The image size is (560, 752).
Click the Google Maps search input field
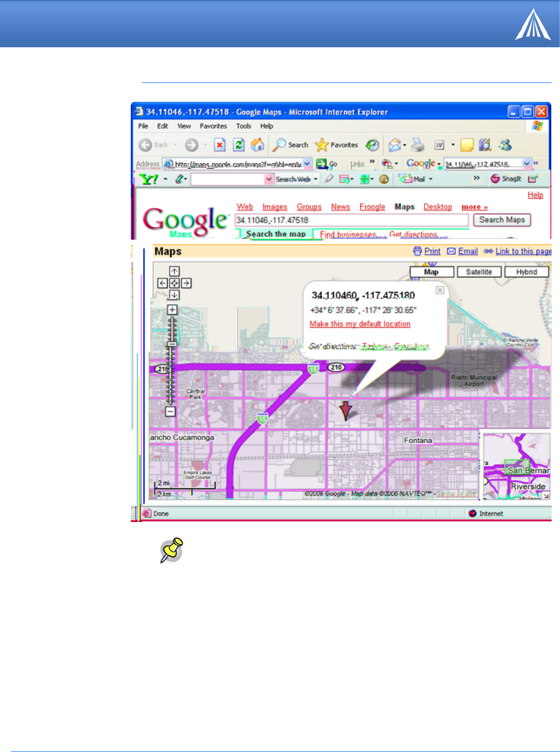[351, 220]
